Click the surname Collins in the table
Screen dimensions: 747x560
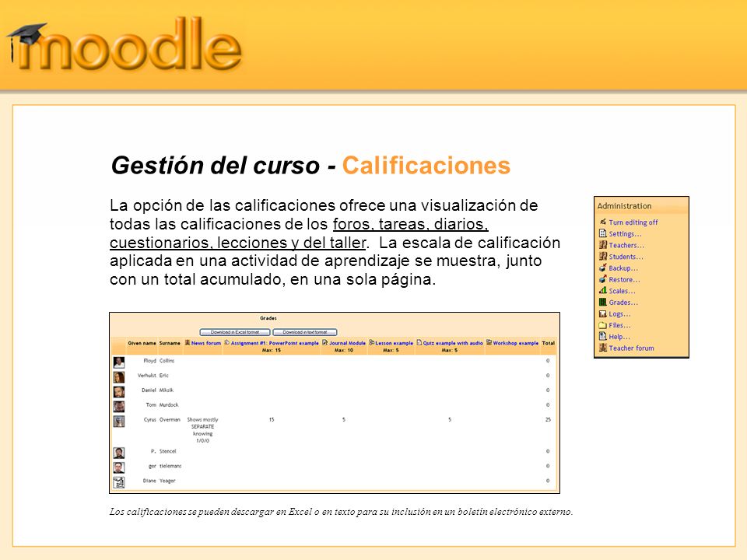(x=167, y=360)
